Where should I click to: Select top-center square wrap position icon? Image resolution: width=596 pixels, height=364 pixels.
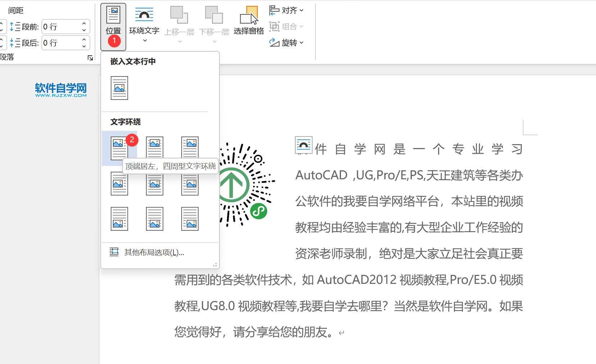click(x=155, y=148)
